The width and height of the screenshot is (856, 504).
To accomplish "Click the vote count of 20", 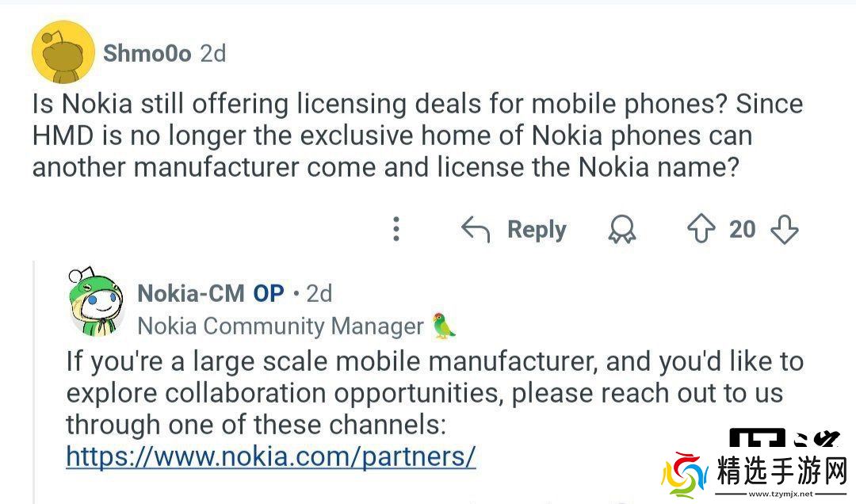I will (x=743, y=230).
